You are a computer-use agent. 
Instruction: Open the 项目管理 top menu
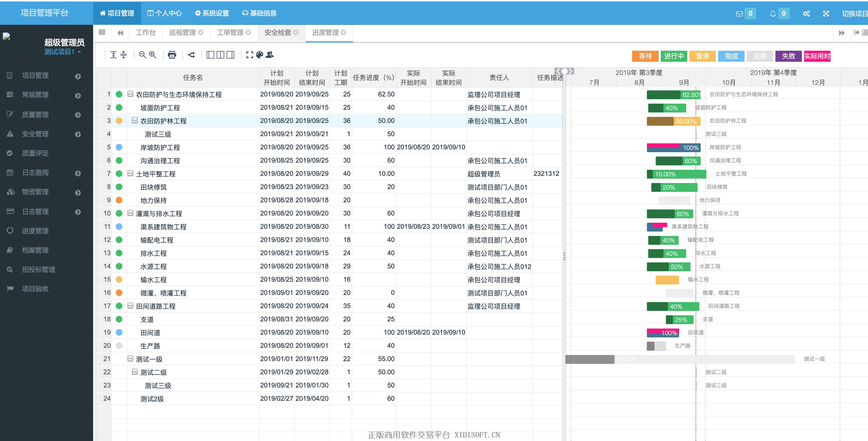[x=117, y=13]
